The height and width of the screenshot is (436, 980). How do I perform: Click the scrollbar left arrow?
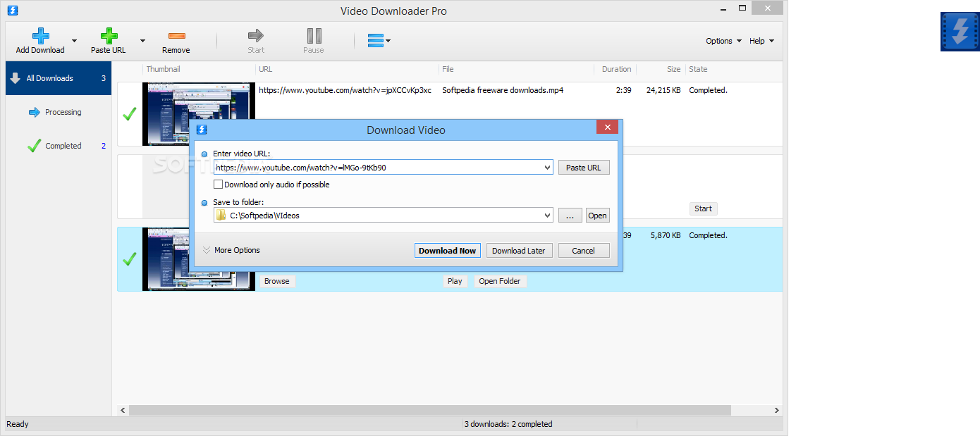pos(123,410)
